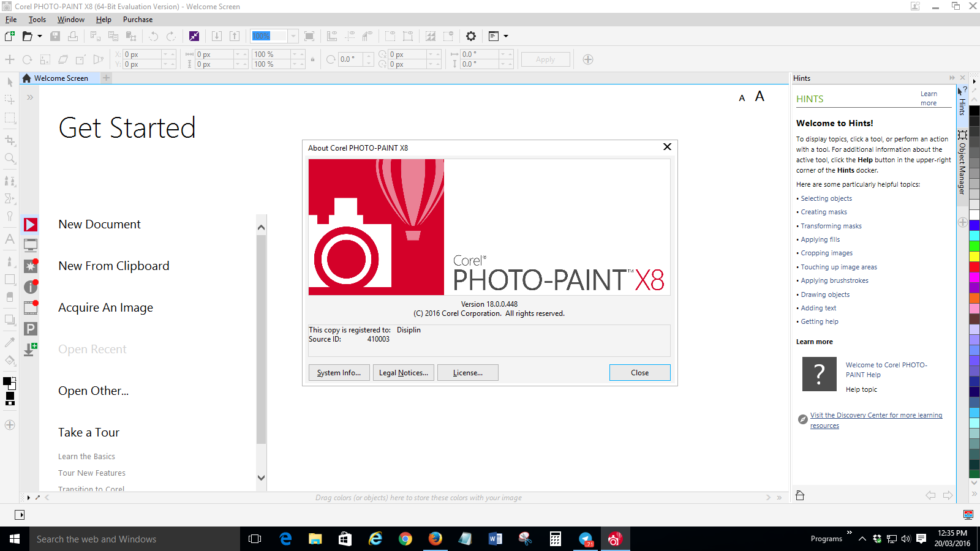Click the Undo icon on the toolbar

click(153, 36)
